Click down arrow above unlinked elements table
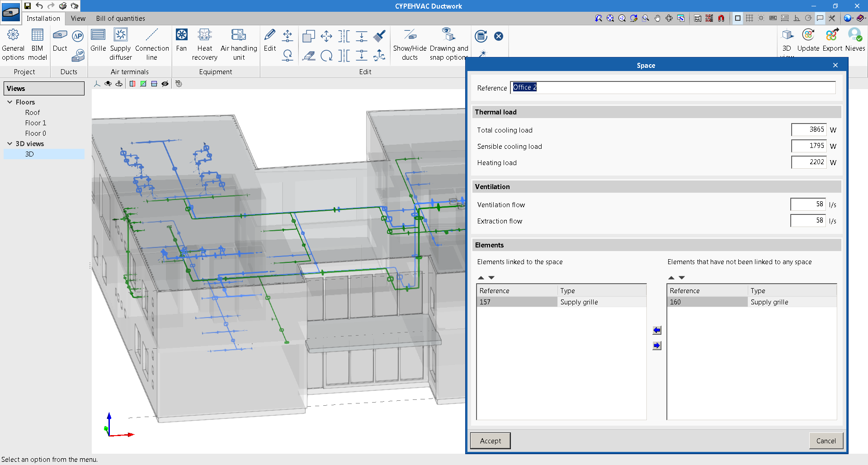The image size is (868, 465). pyautogui.click(x=682, y=278)
